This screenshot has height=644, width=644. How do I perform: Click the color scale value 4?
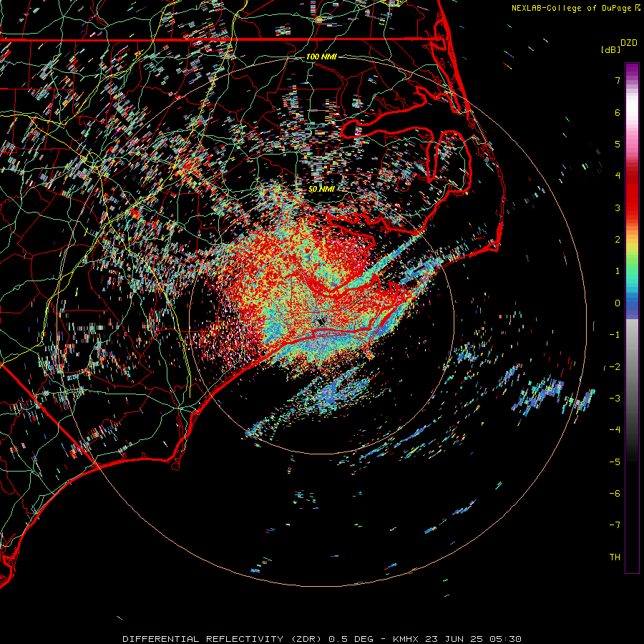[x=618, y=176]
